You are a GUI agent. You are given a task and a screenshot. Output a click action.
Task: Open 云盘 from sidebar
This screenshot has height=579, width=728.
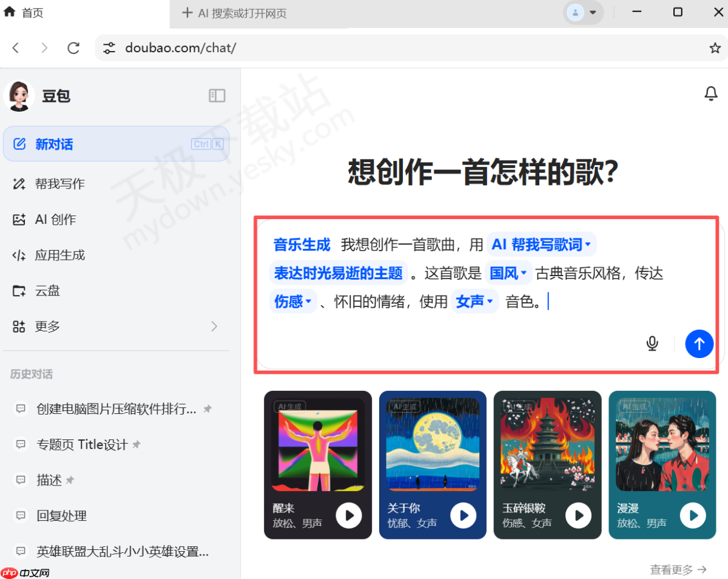pyautogui.click(x=116, y=291)
